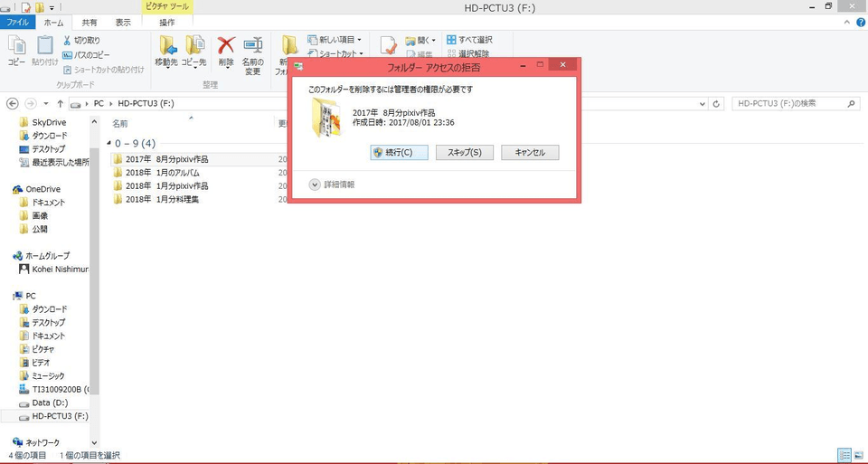Click the 貼り付け (Paste) clipboard icon

pyautogui.click(x=45, y=51)
